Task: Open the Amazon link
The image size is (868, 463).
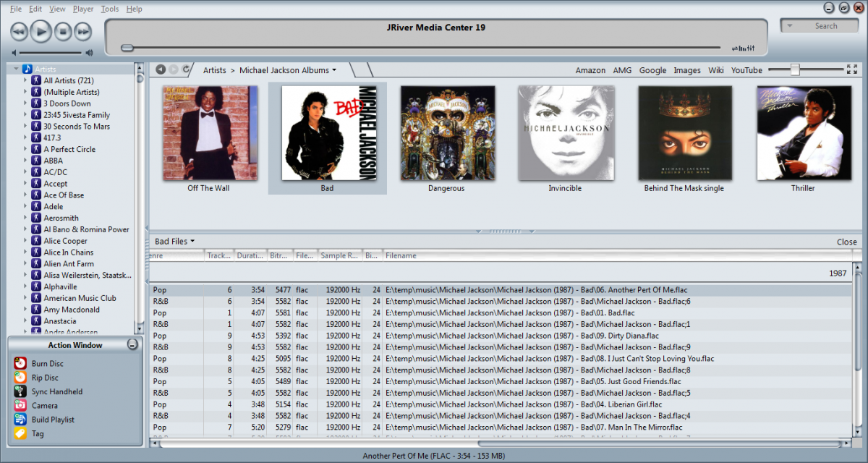Action: tap(590, 70)
